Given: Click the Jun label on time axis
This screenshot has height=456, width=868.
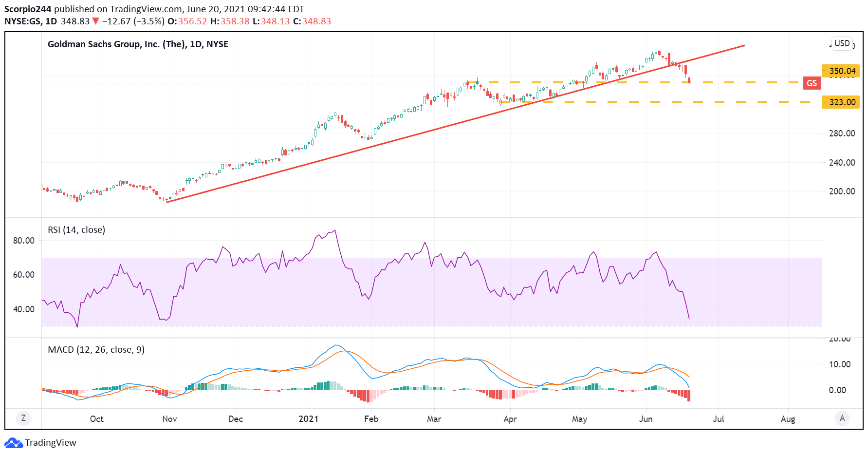Looking at the screenshot, I should 646,419.
